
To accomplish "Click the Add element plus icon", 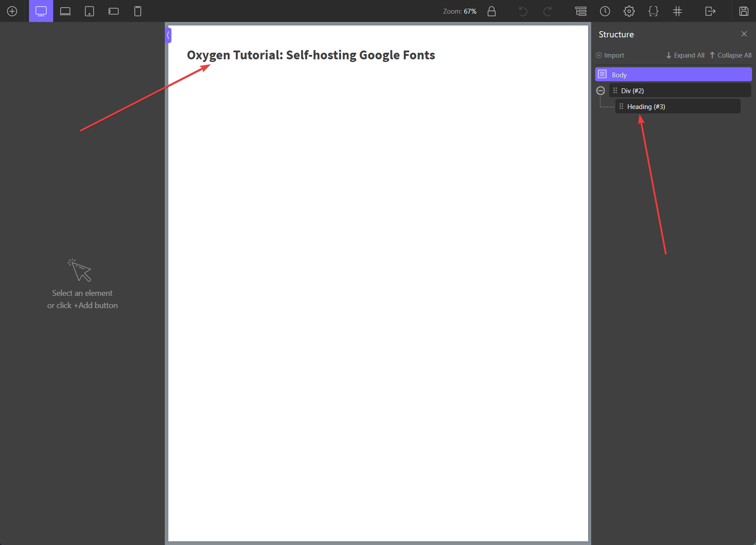I will [x=12, y=11].
